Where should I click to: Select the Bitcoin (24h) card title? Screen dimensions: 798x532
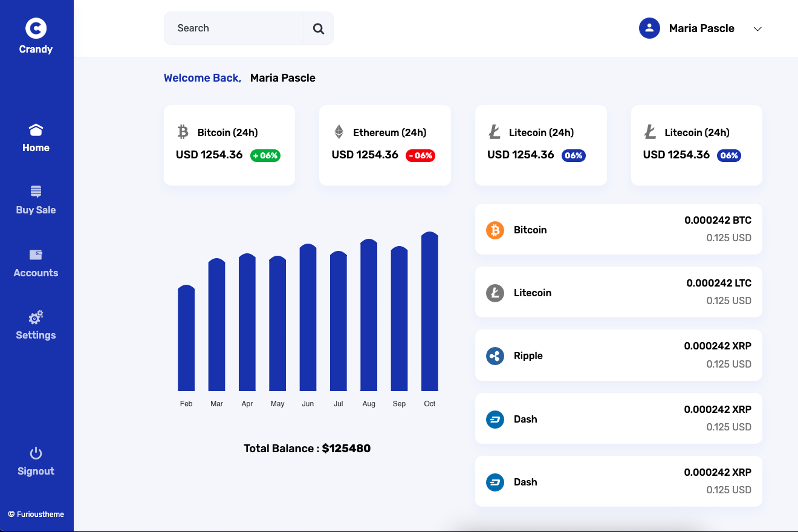tap(228, 132)
